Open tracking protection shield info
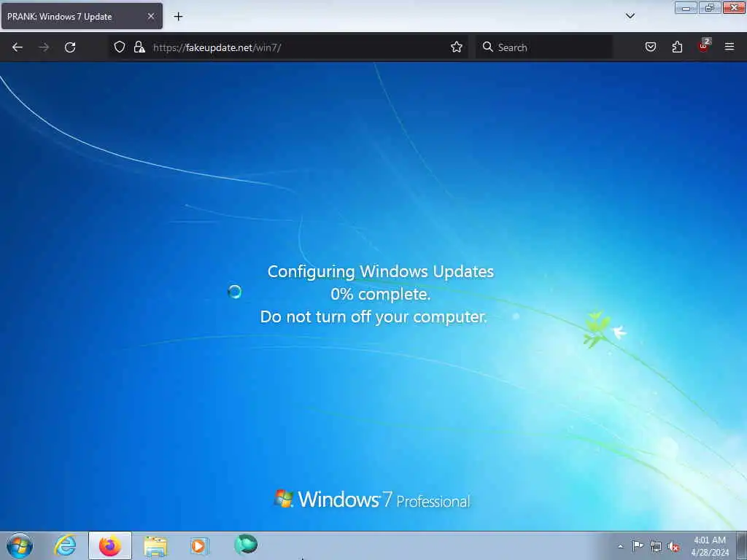The height and width of the screenshot is (560, 747). tap(120, 47)
